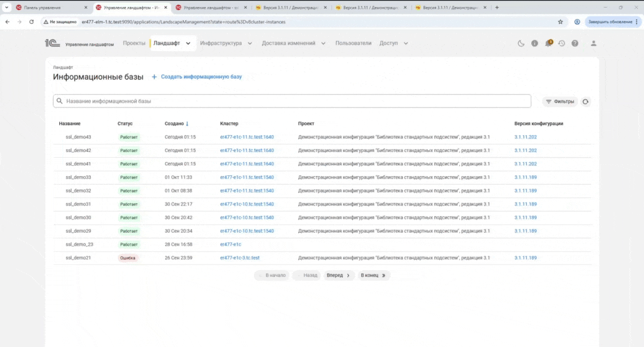Select the 'ssl_demo41' base name
This screenshot has width=644, height=347.
click(x=78, y=163)
